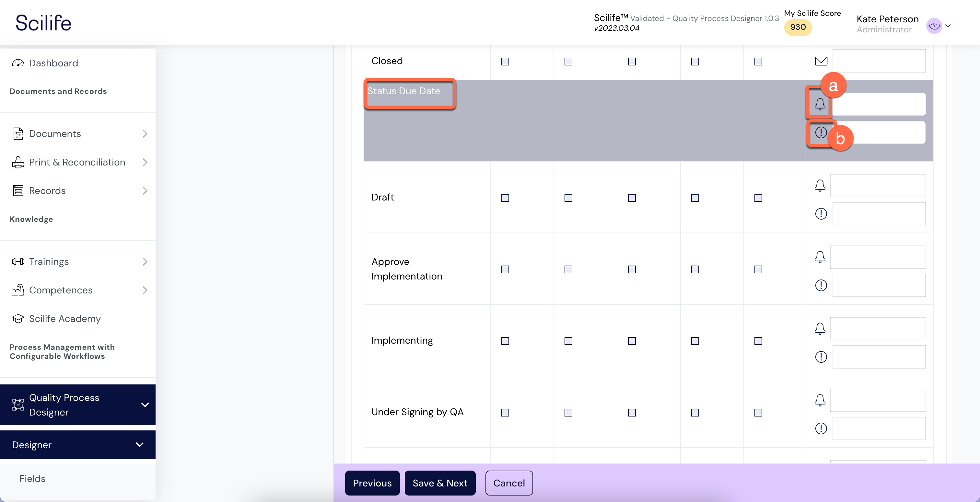Open the Dashboard menu item
This screenshot has height=502, width=980.
point(77,63)
